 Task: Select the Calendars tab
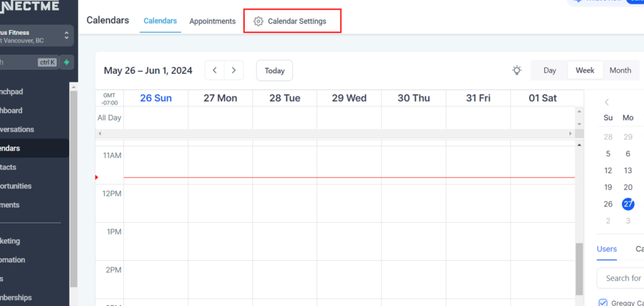pos(160,21)
